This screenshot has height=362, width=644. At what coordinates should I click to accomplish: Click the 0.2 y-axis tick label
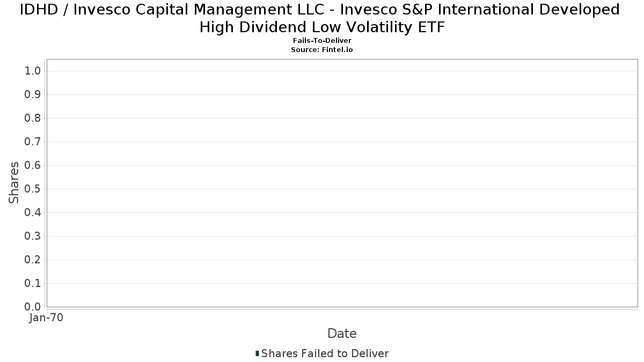tap(33, 260)
